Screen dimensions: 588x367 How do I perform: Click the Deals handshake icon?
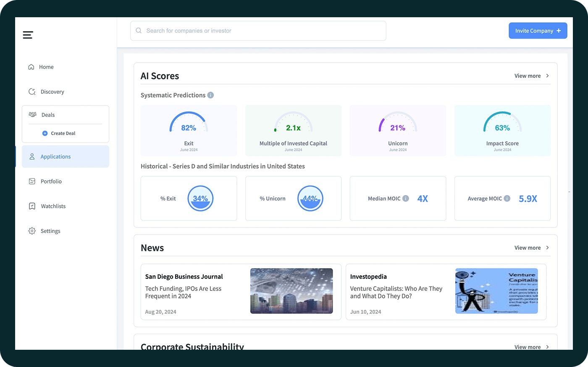point(32,115)
